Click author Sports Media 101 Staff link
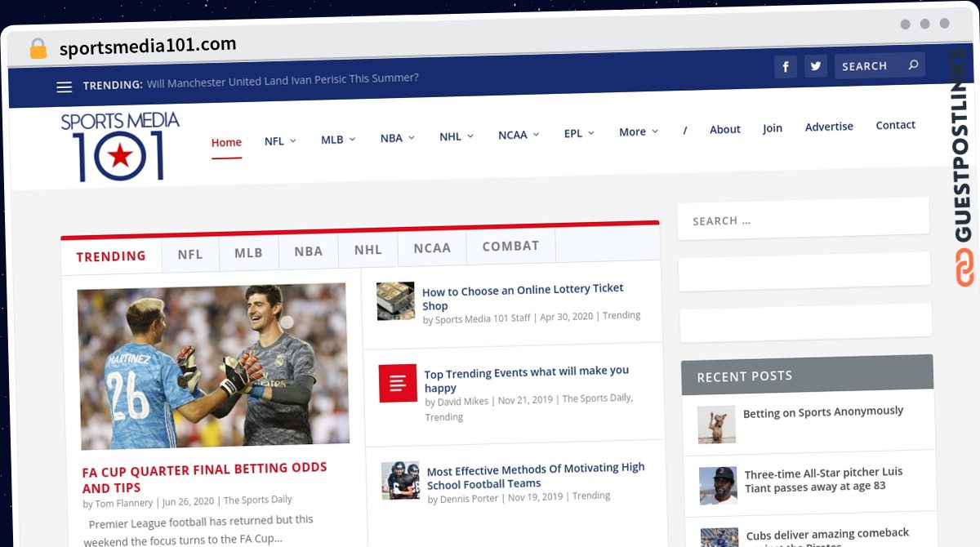The height and width of the screenshot is (547, 980). tap(483, 319)
